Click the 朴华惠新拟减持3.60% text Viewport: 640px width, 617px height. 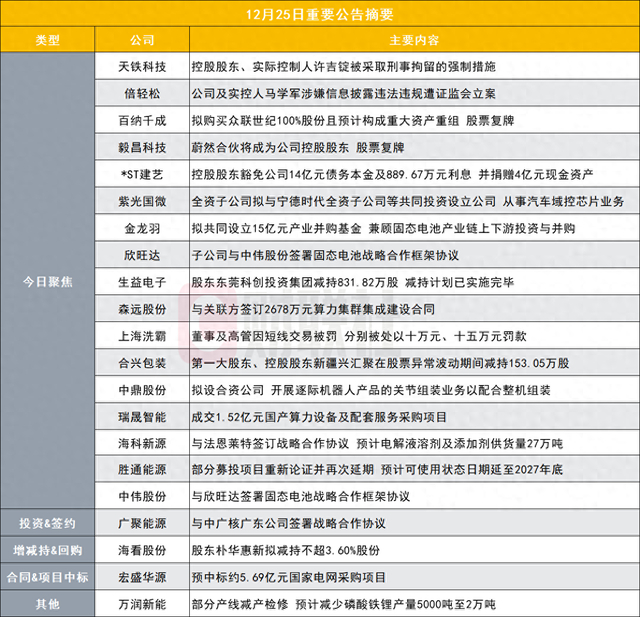[x=286, y=550]
